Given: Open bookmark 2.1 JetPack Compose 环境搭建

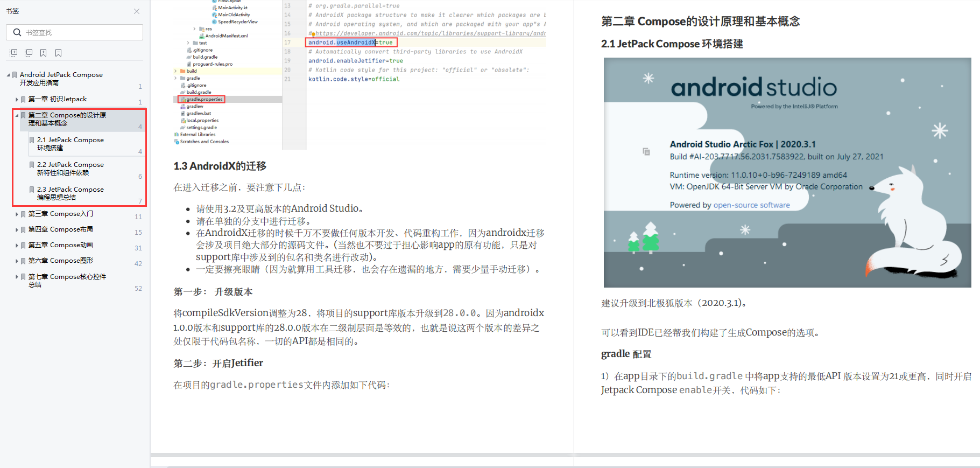Looking at the screenshot, I should pyautogui.click(x=70, y=144).
